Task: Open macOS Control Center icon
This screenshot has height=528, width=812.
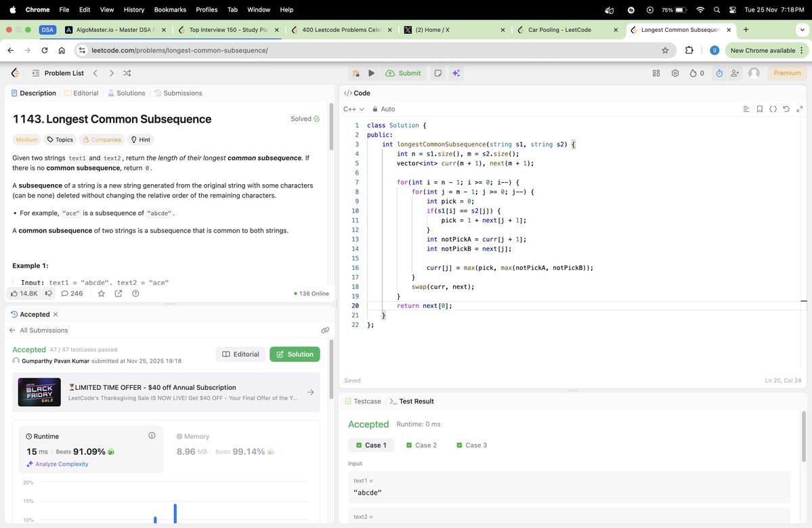Action: tap(732, 9)
